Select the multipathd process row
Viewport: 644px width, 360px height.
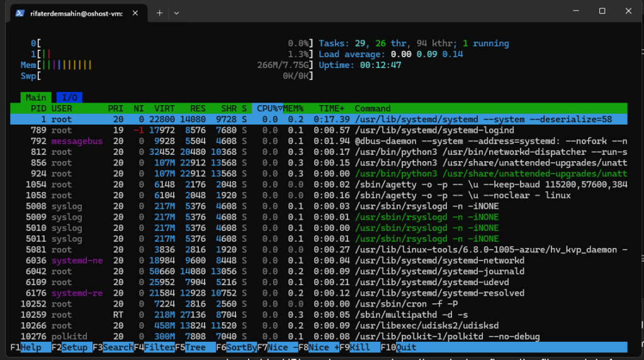click(319, 315)
